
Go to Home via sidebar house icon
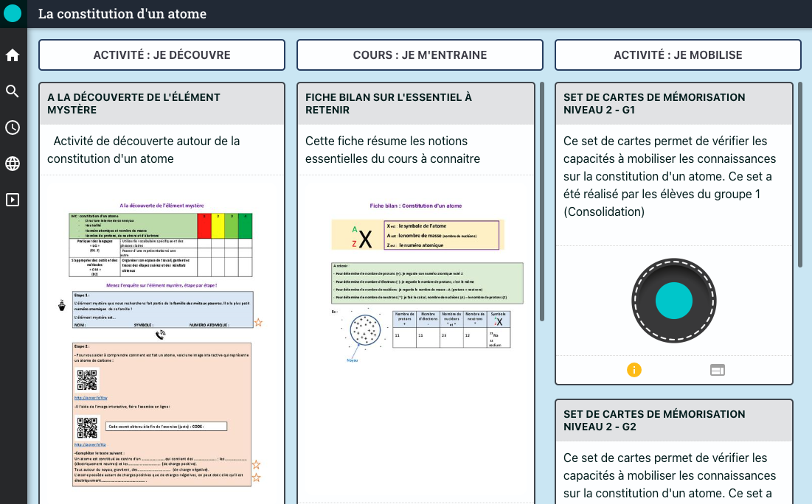coord(13,55)
